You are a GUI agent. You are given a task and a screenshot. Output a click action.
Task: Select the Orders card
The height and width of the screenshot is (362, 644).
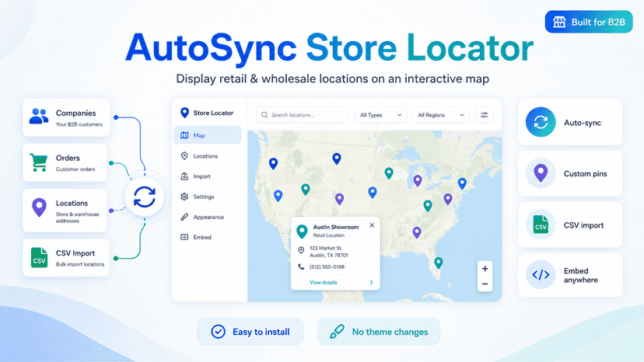click(x=65, y=162)
